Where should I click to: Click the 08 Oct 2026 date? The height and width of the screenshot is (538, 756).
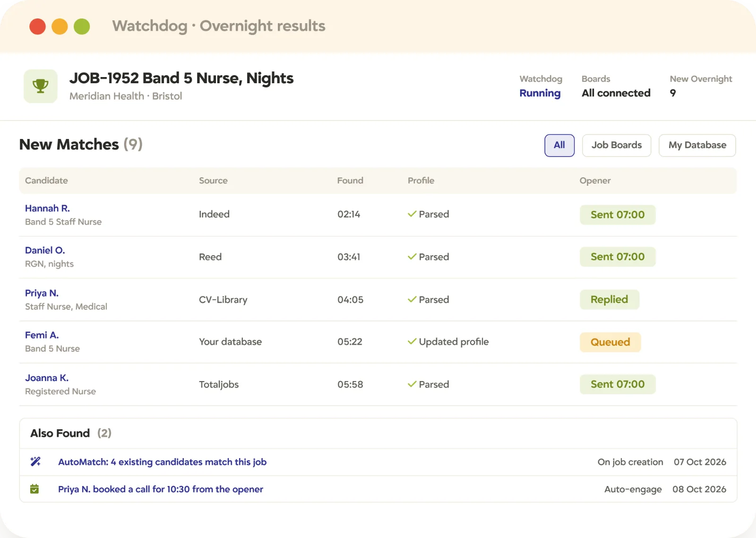699,489
